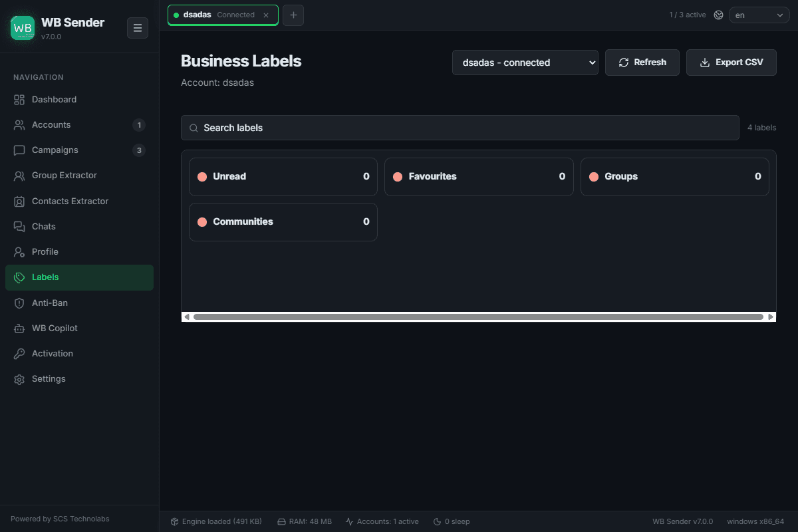Click the Engine loaded cube icon
The image size is (798, 532).
click(174, 521)
